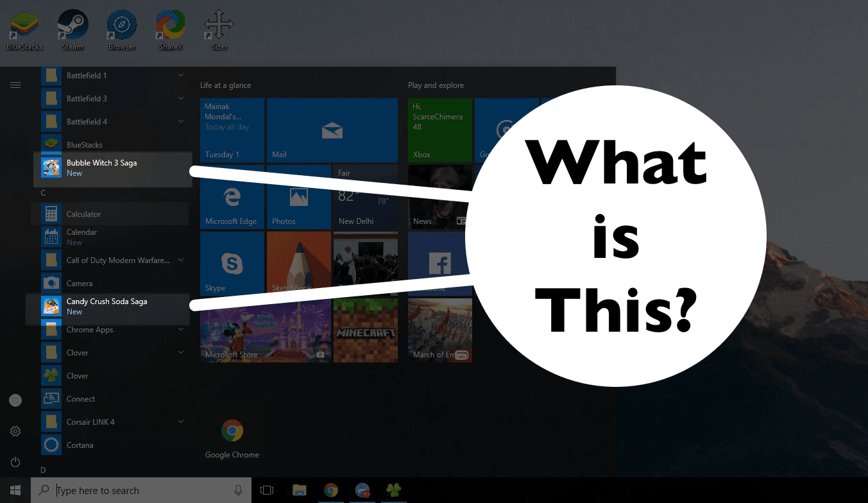Open Skype tile
The width and height of the screenshot is (868, 503).
[232, 264]
